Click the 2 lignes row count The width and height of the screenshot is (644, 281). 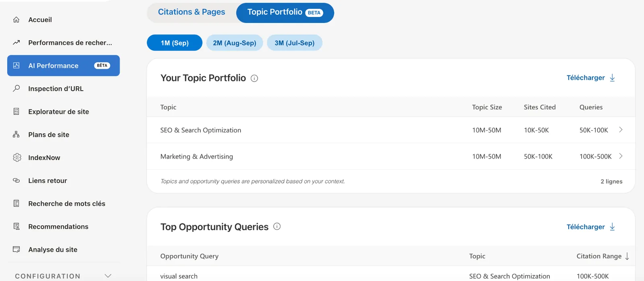[x=611, y=181]
